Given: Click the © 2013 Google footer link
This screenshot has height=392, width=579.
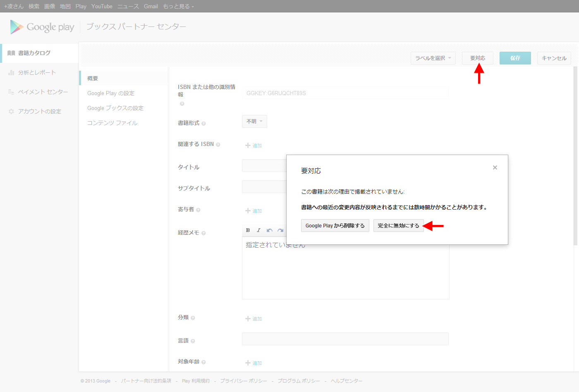Looking at the screenshot, I should point(96,381).
